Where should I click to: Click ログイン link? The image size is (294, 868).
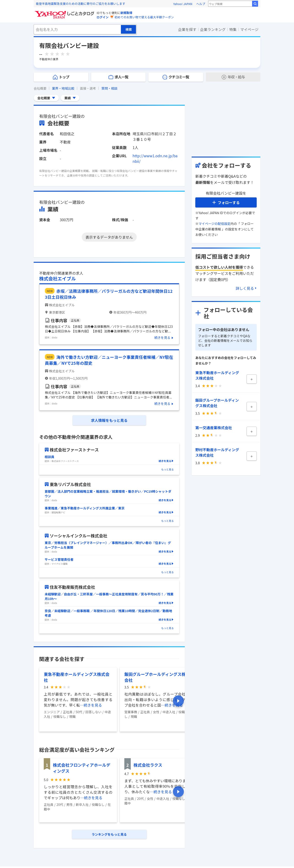pos(103,17)
